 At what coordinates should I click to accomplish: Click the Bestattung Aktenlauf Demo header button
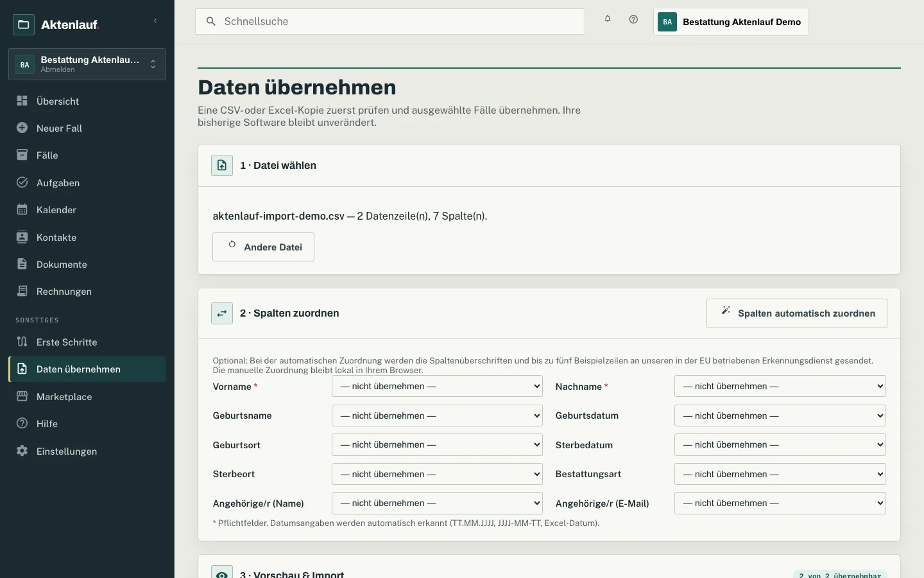[731, 22]
